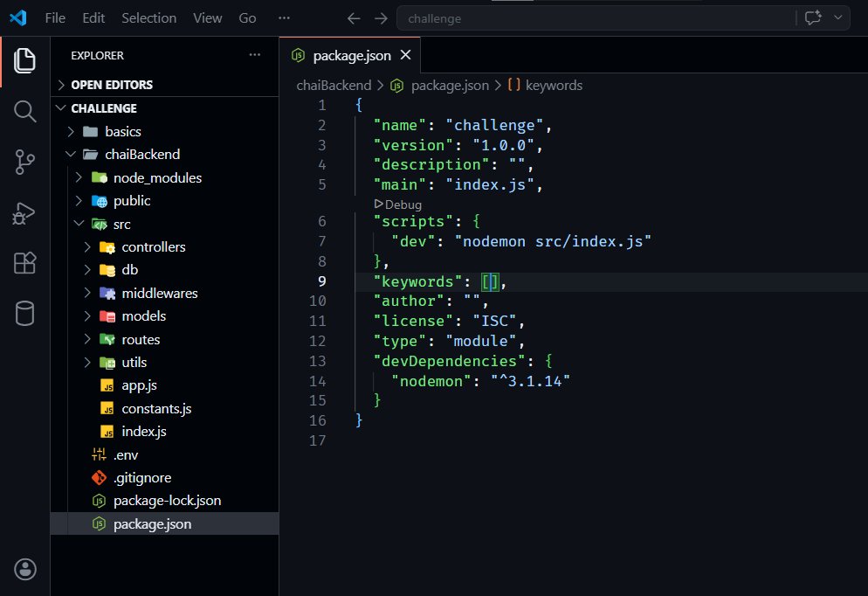Expand the node_modules folder

click(x=164, y=177)
